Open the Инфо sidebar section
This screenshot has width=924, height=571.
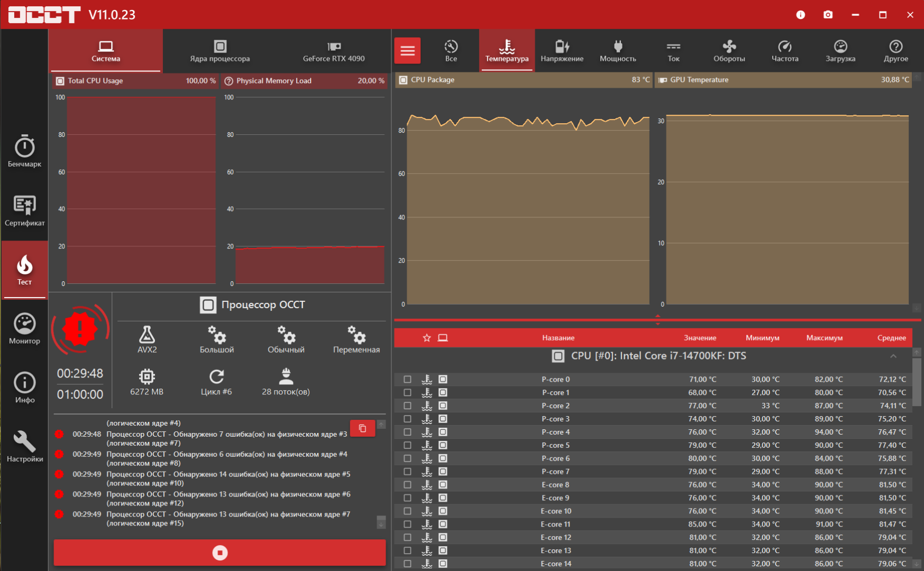click(24, 388)
